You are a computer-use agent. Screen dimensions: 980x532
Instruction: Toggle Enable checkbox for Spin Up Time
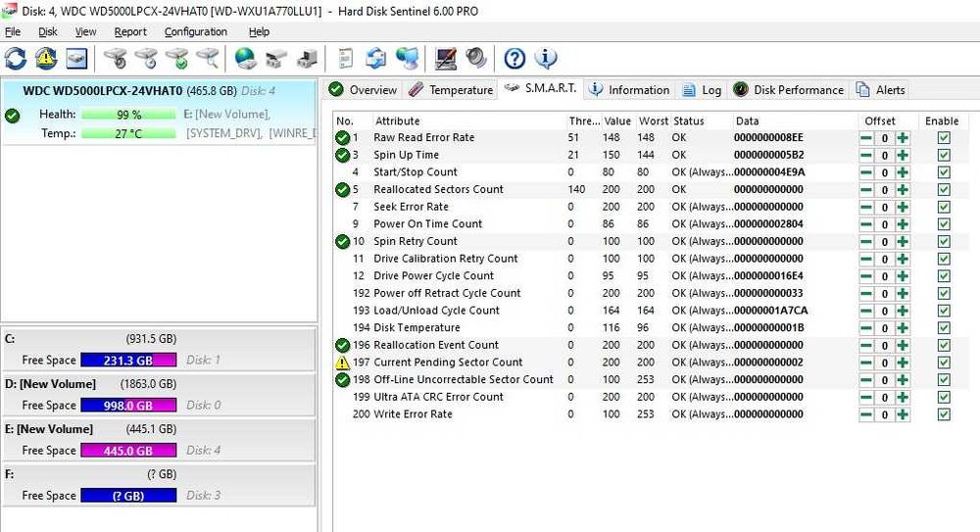pos(944,155)
